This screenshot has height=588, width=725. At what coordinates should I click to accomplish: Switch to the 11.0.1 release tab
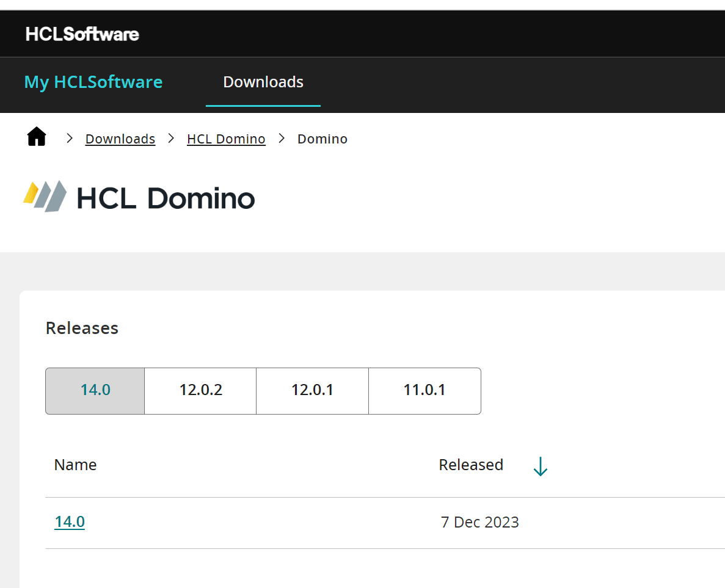point(424,391)
